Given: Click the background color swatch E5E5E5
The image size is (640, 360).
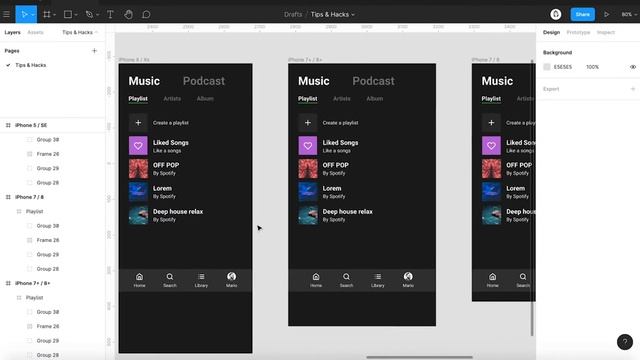Looking at the screenshot, I should point(547,67).
